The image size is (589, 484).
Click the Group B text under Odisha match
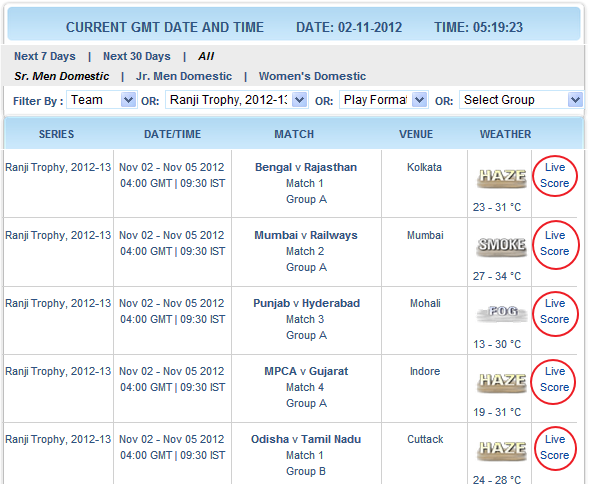306,471
